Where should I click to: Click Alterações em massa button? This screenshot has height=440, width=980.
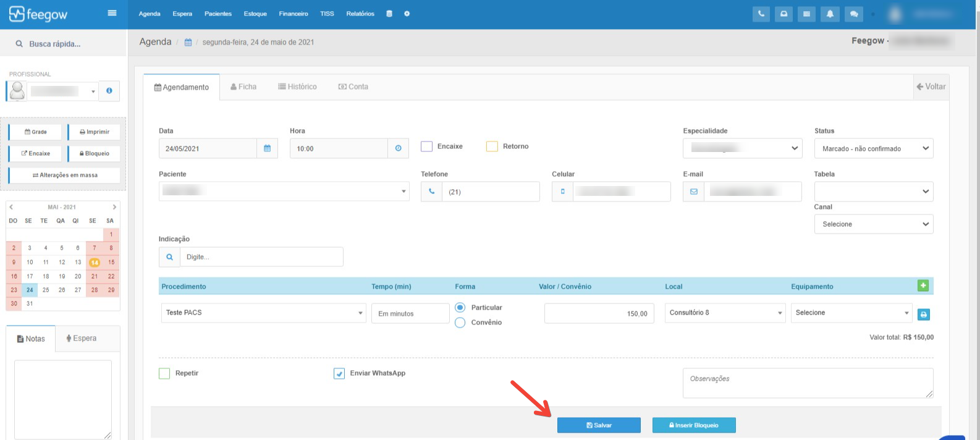click(65, 175)
